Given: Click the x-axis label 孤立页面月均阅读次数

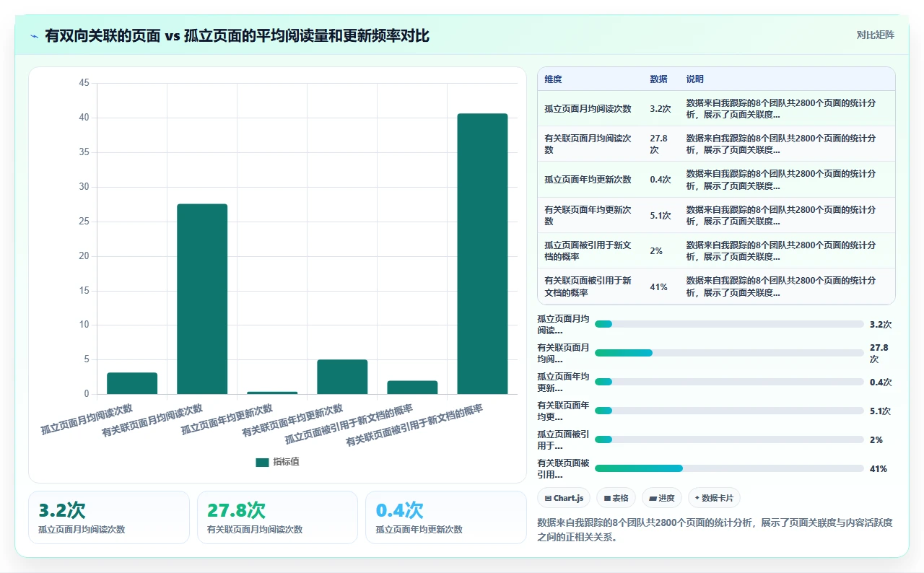Looking at the screenshot, I should 87,419.
